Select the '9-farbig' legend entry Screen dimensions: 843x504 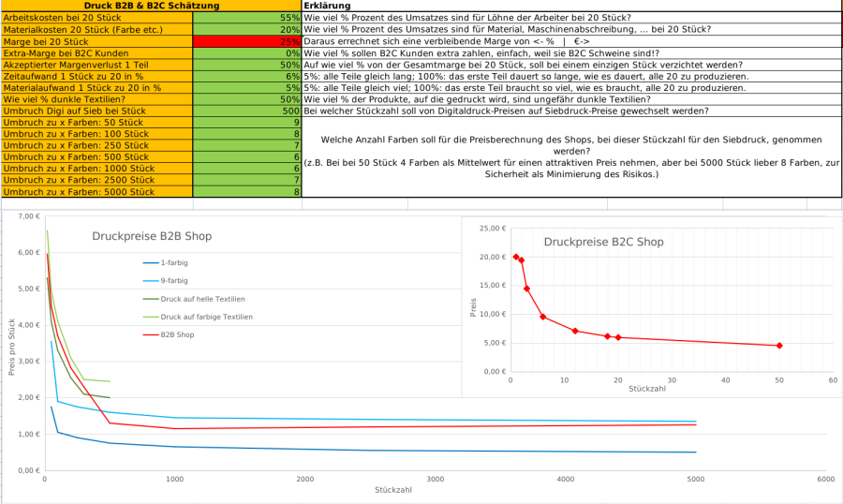pos(174,280)
